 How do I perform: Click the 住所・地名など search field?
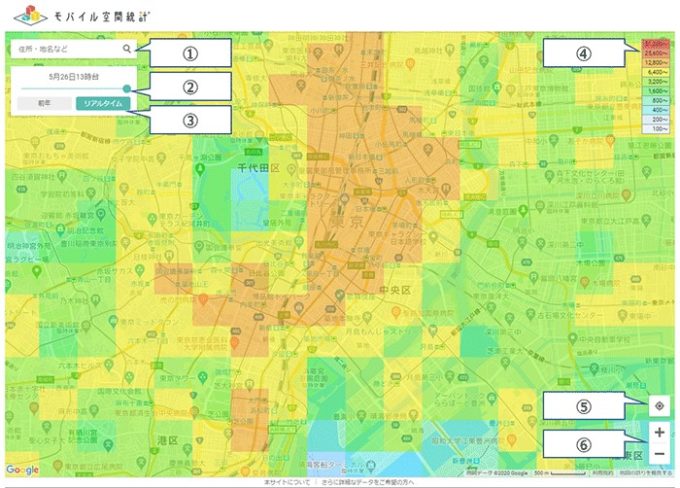click(x=65, y=48)
